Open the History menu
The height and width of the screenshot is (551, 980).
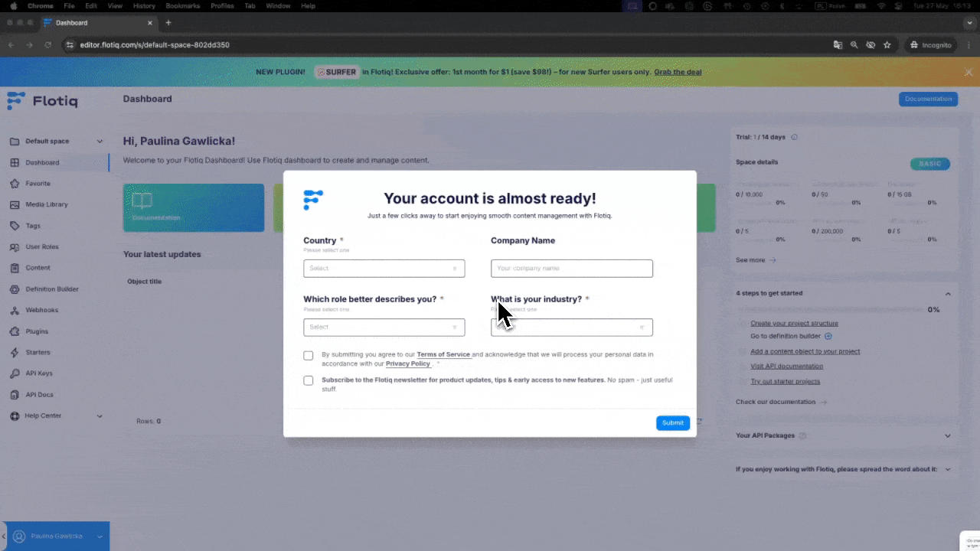pos(144,6)
